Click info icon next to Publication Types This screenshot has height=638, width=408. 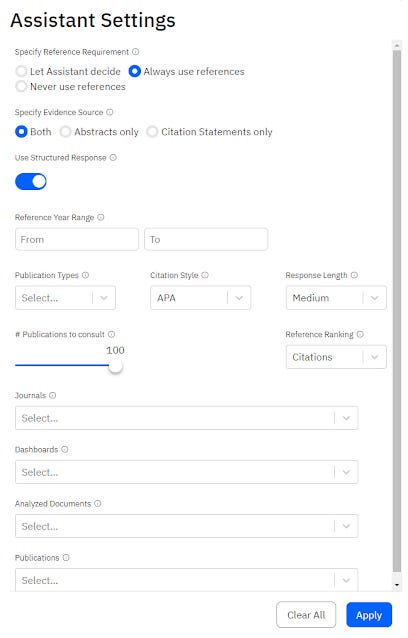point(85,275)
